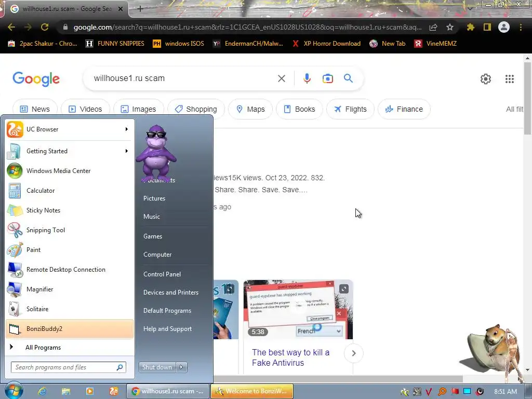This screenshot has width=532, height=399.
Task: Toggle Chrome side panel
Action: pos(487,27)
